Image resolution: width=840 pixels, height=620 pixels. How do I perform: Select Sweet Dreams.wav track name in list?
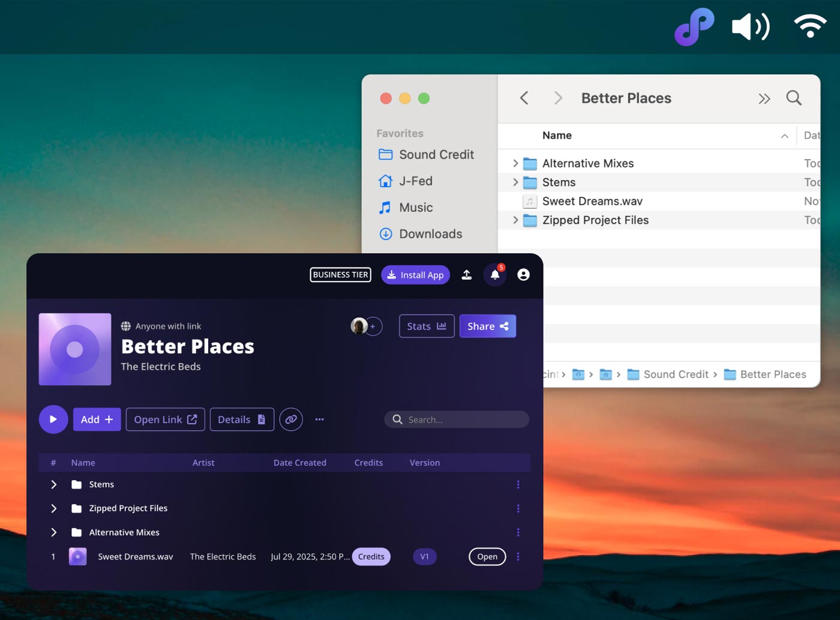coord(136,556)
